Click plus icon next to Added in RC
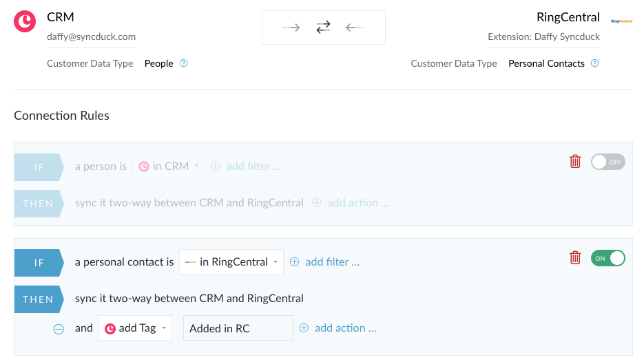644x364 pixels. tap(304, 328)
